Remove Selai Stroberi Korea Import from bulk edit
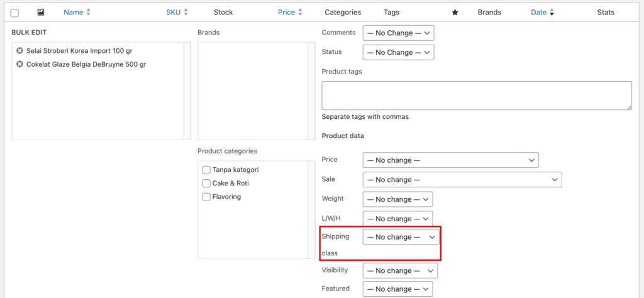The image size is (644, 298). [19, 51]
